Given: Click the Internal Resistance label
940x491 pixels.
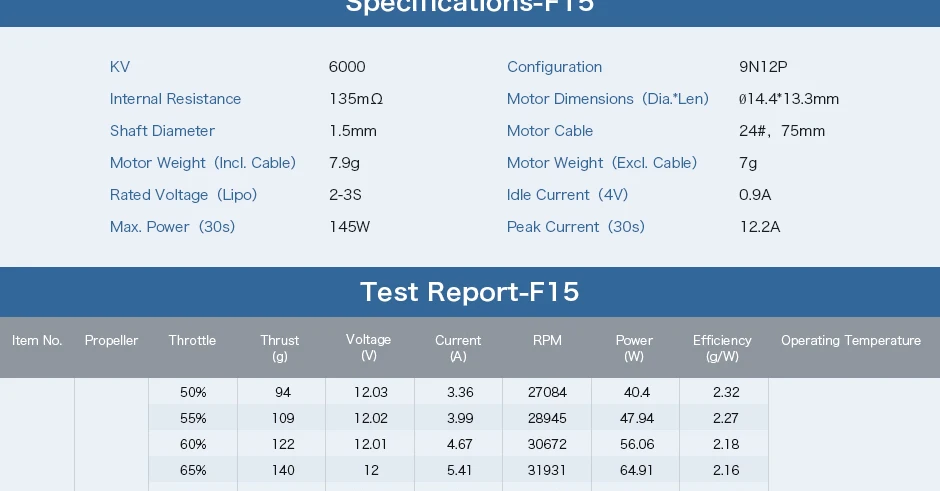Looking at the screenshot, I should point(175,99).
